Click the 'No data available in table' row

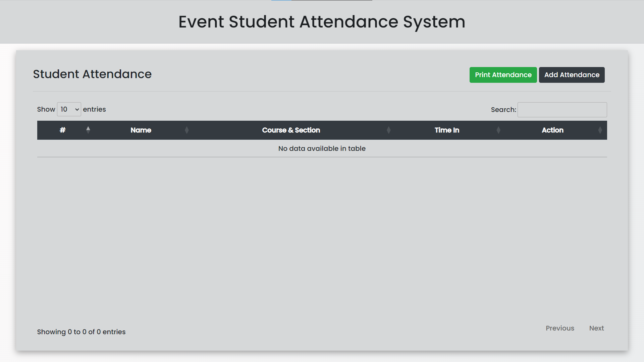click(322, 148)
